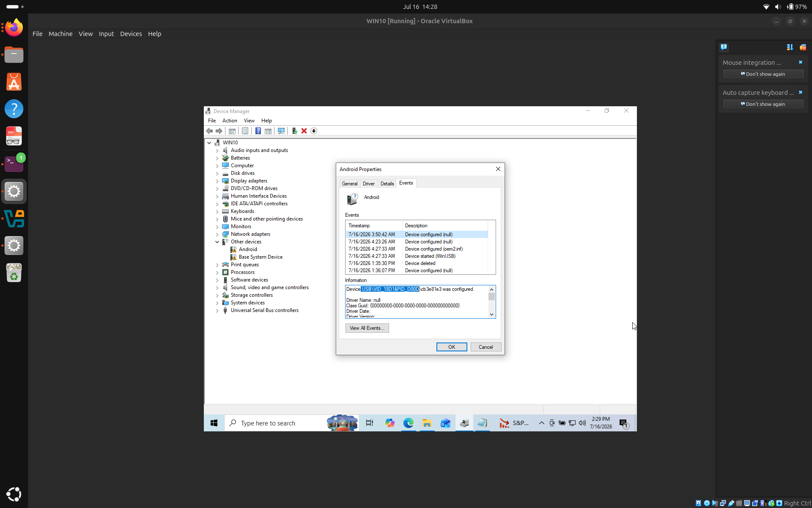Image resolution: width=812 pixels, height=508 pixels.
Task: Click the Show/Hide Console Tree toolbar icon
Action: pyautogui.click(x=232, y=131)
